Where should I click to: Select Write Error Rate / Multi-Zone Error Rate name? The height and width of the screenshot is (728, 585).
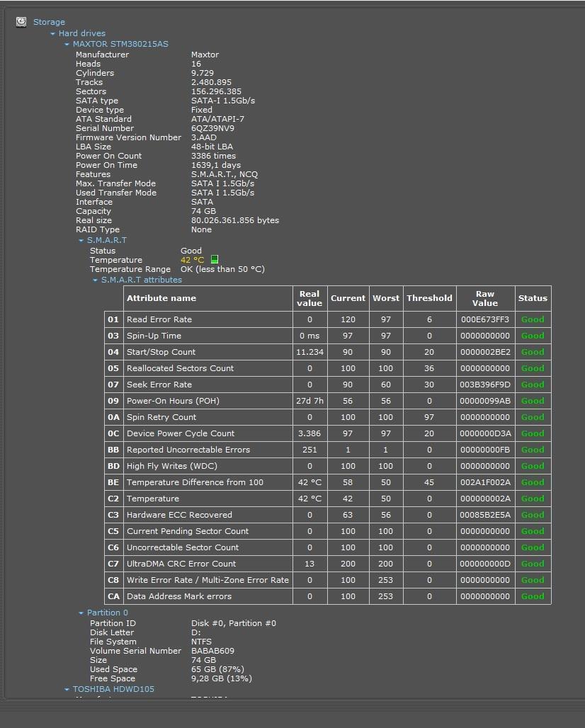208,580
